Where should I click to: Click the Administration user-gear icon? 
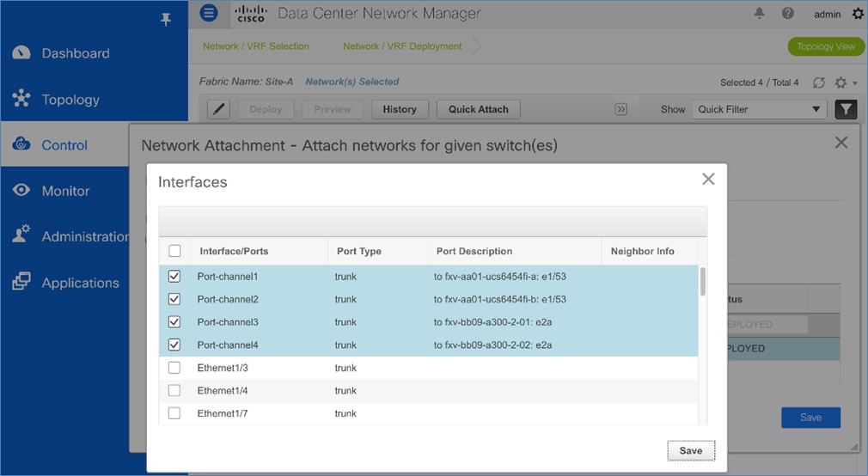click(x=21, y=234)
